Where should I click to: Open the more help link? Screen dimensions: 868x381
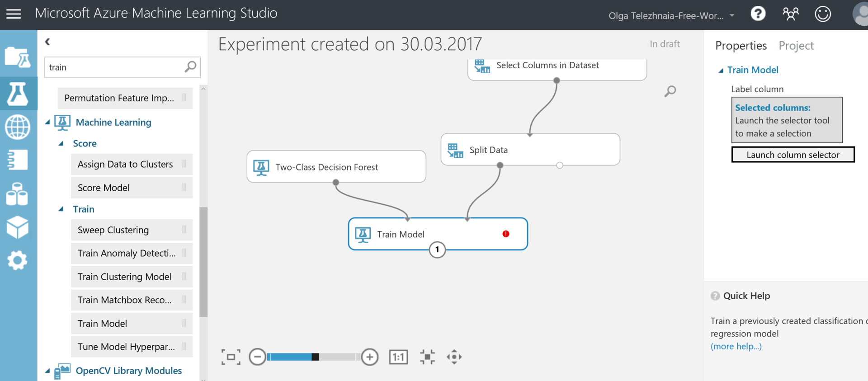(x=736, y=346)
